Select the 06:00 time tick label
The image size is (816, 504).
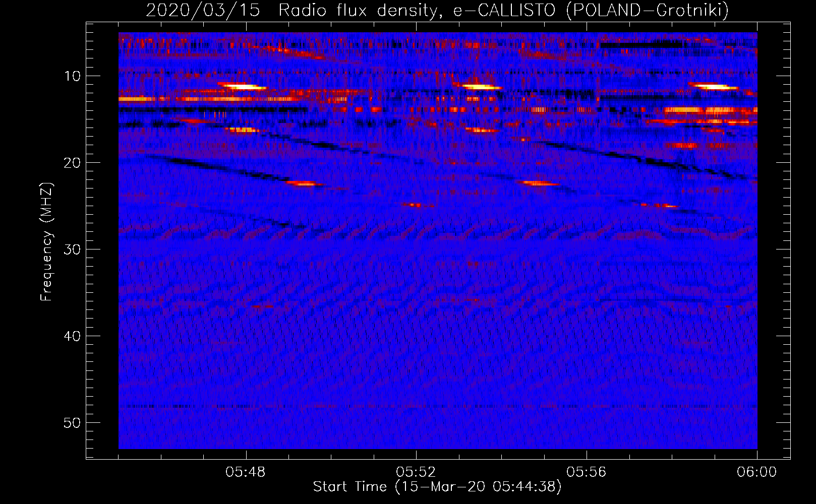click(x=756, y=472)
